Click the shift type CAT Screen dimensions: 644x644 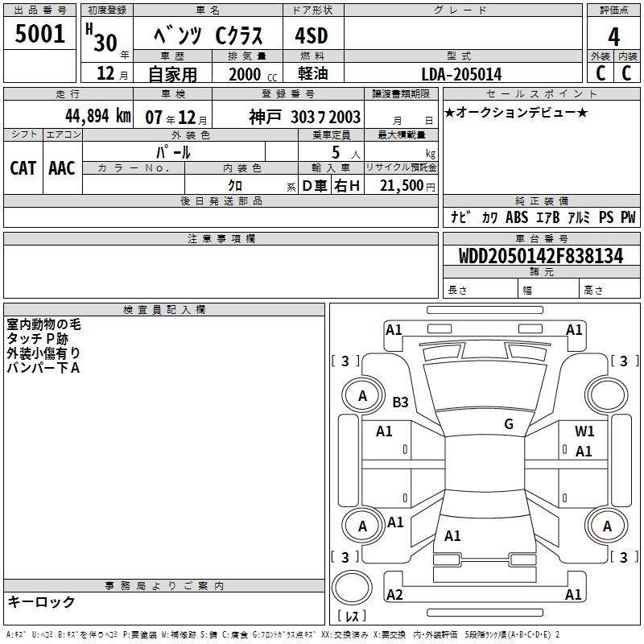(x=23, y=168)
